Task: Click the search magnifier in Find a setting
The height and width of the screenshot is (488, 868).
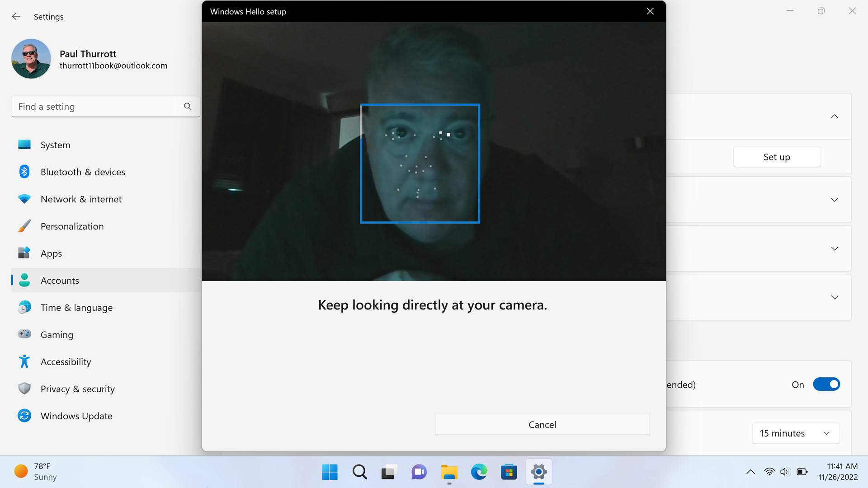Action: [188, 107]
